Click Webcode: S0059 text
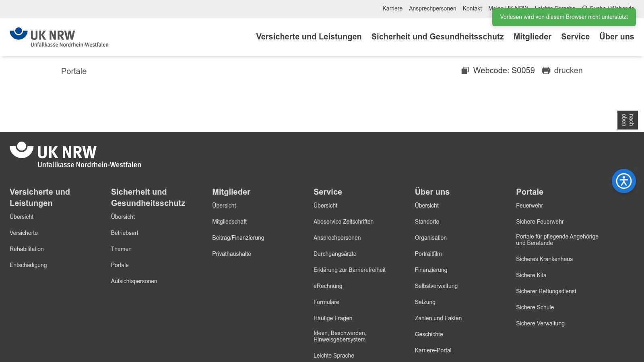 click(504, 70)
